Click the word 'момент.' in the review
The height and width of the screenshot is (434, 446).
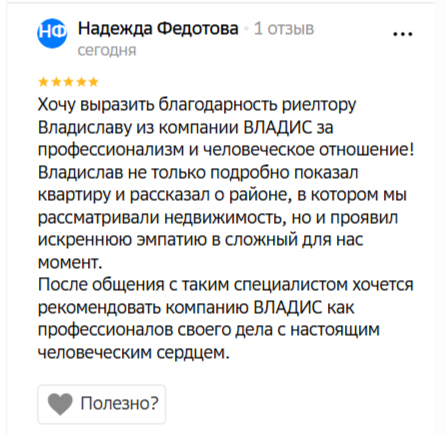point(70,263)
